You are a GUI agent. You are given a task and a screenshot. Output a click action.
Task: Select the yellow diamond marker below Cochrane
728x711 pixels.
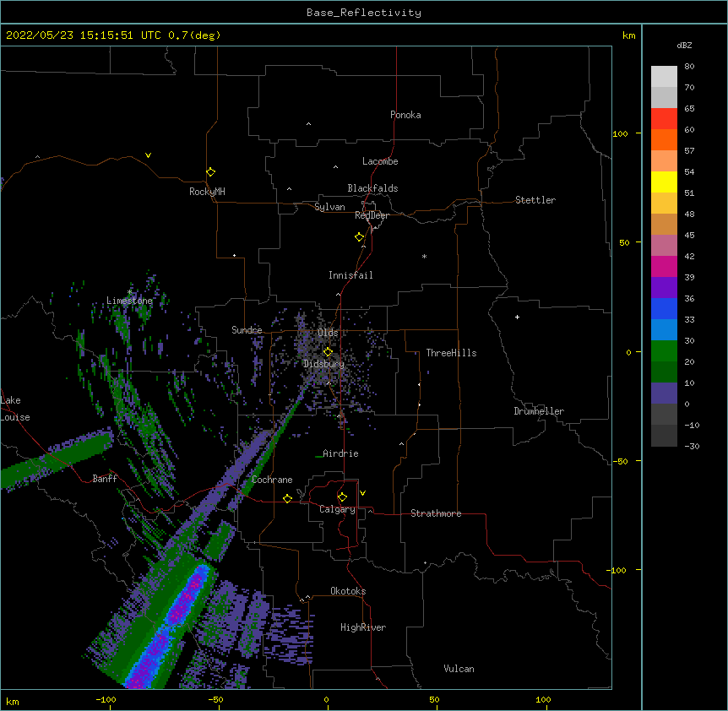tap(287, 498)
